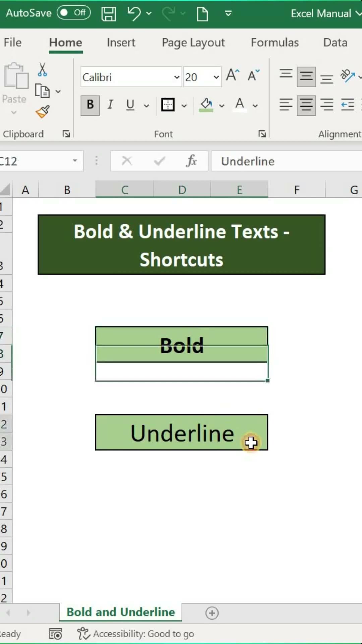362x644 pixels.
Task: Click the Orientation text angle icon
Action: (x=348, y=76)
